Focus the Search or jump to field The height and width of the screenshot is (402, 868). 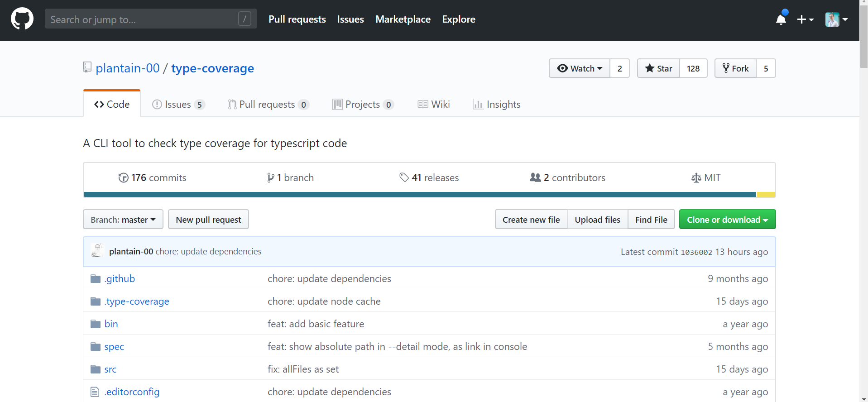pyautogui.click(x=151, y=19)
